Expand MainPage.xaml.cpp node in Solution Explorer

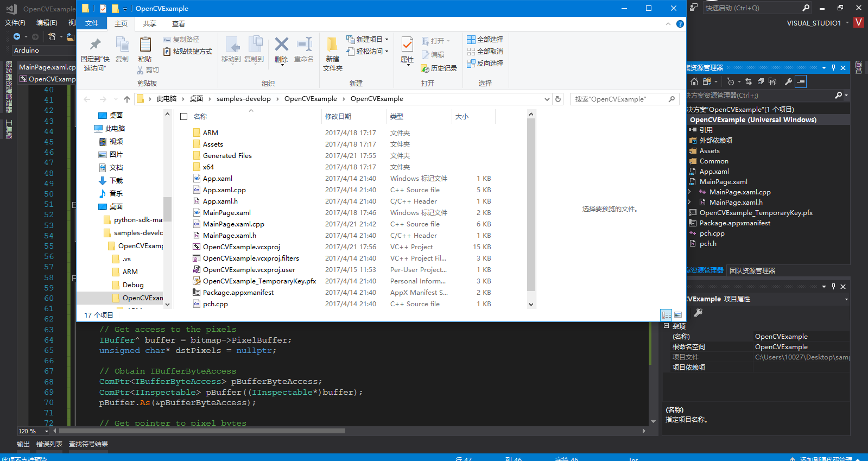tap(689, 192)
